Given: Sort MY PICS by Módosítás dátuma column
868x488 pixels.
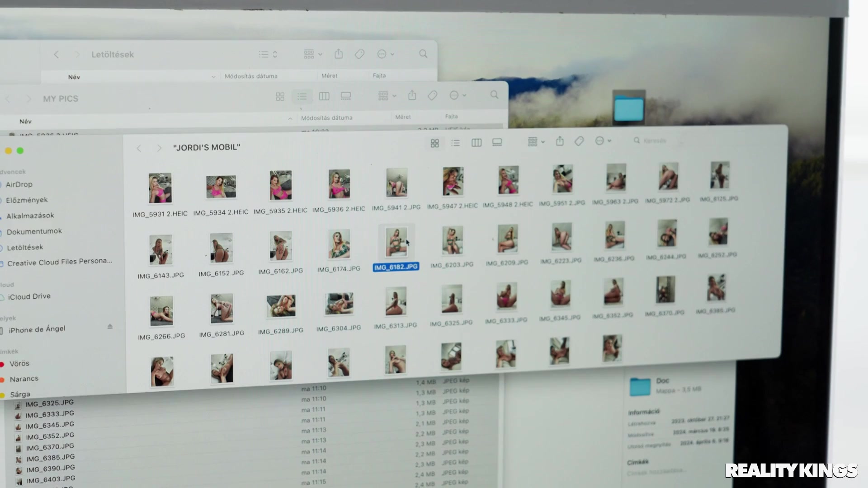Looking at the screenshot, I should pyautogui.click(x=326, y=118).
